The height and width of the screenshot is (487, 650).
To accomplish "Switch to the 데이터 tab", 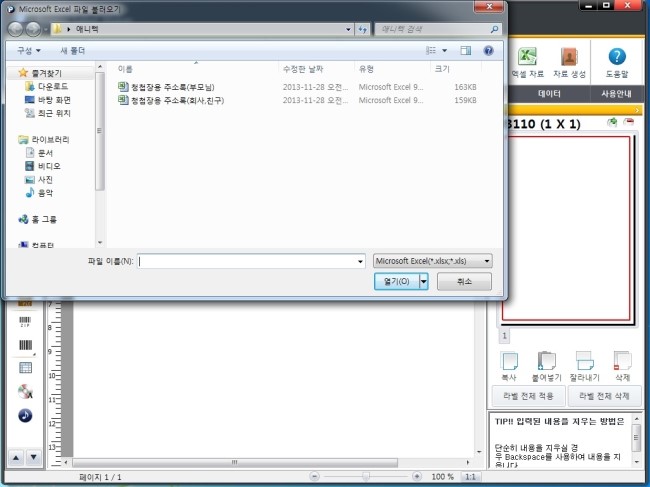I will click(x=549, y=94).
